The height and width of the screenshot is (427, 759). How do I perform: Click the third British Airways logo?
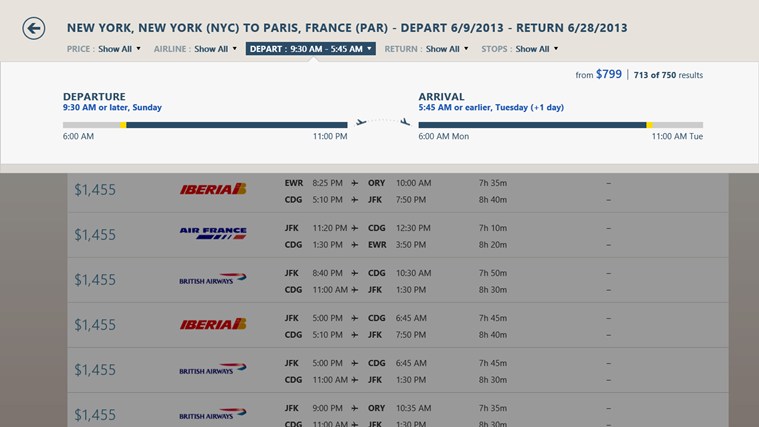point(213,414)
